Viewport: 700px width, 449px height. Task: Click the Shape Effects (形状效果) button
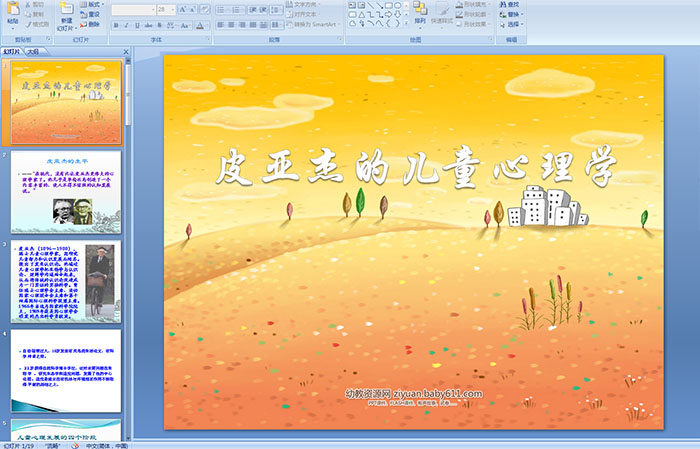coord(472,24)
